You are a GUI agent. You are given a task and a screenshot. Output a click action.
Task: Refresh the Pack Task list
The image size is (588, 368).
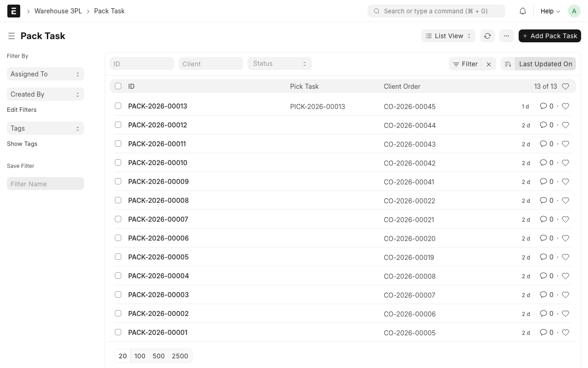point(487,36)
